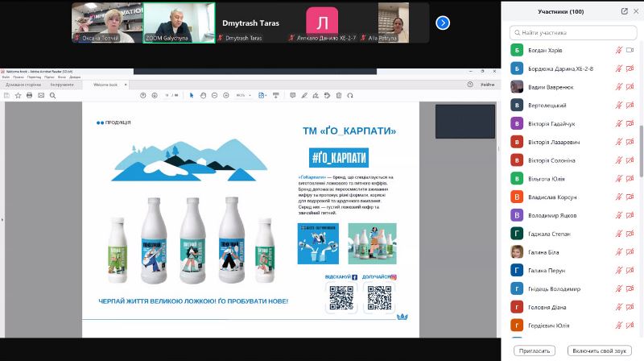The height and width of the screenshot is (361, 644).
Task: Select the highlighter pen tool
Action: [304, 95]
